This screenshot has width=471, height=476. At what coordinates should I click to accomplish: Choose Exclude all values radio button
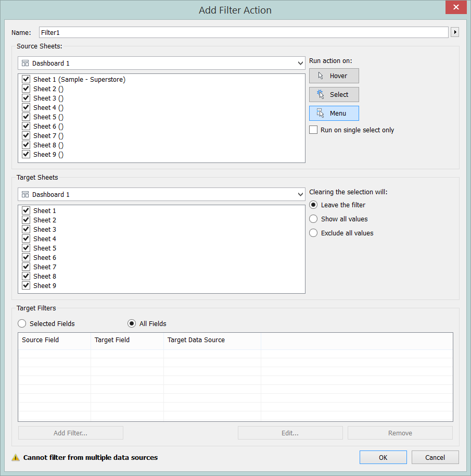coord(313,233)
